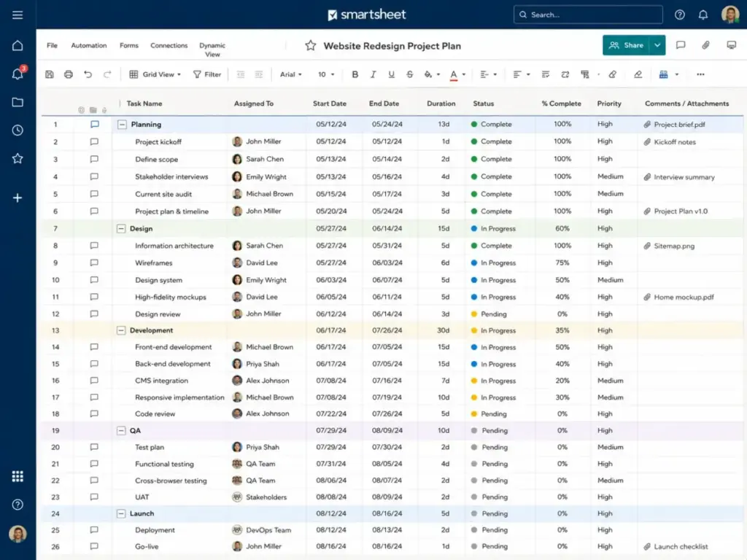Toggle Bold formatting
The image size is (747, 560).
355,74
